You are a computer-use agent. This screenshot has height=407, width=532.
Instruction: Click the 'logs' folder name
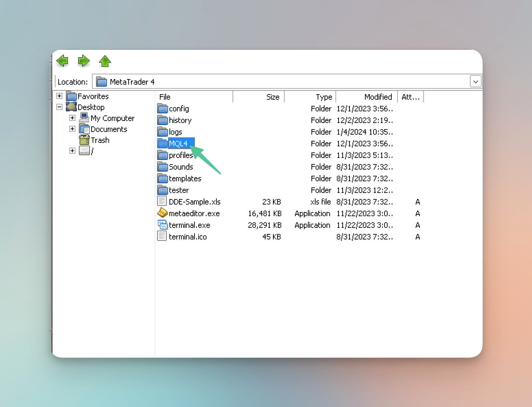[176, 132]
